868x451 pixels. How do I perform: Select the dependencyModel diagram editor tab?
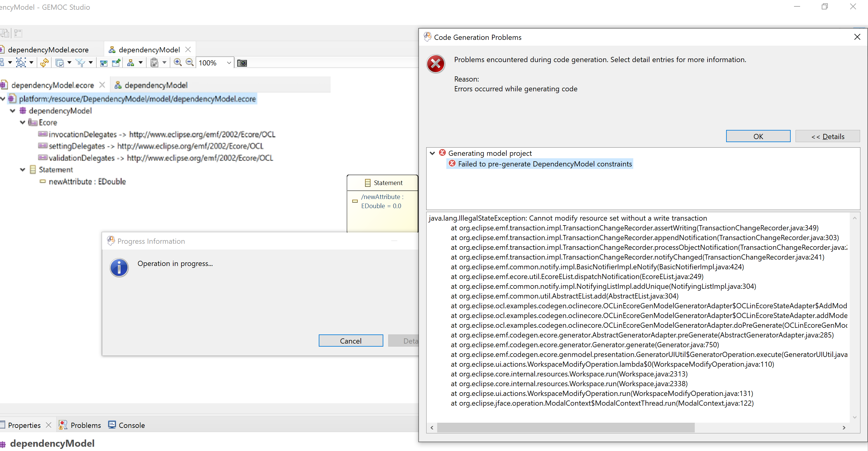149,50
